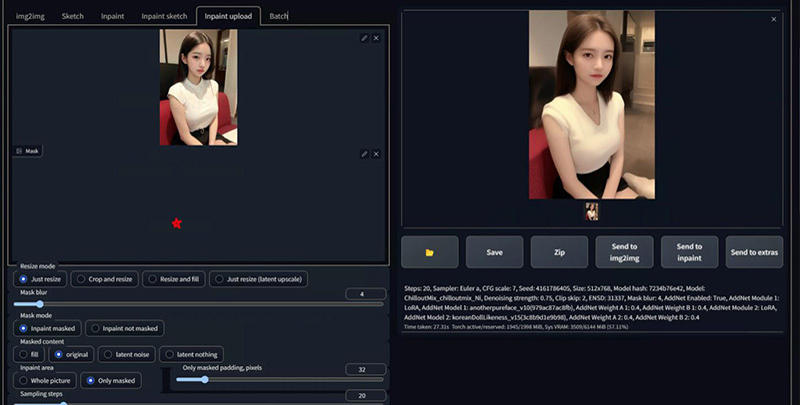Click the pencil edit icon in the Mask panel
The width and height of the screenshot is (800, 405).
pyautogui.click(x=364, y=153)
